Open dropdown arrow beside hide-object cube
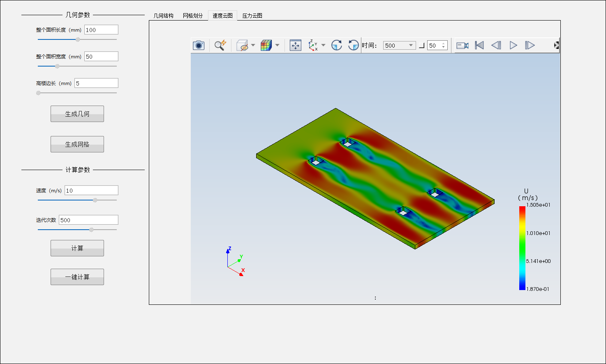 (x=253, y=45)
